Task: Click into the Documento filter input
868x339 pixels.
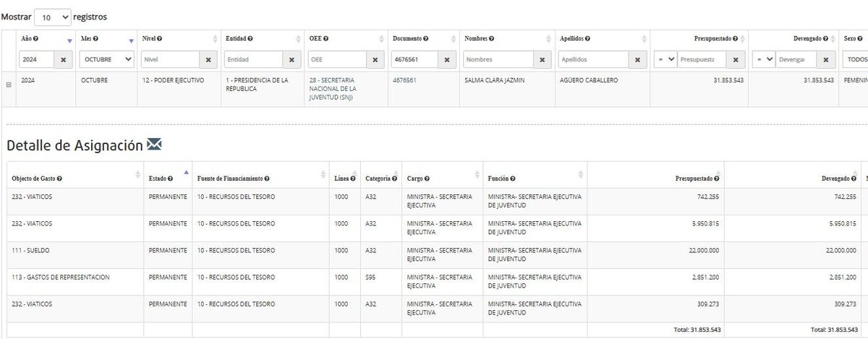Action: point(415,59)
